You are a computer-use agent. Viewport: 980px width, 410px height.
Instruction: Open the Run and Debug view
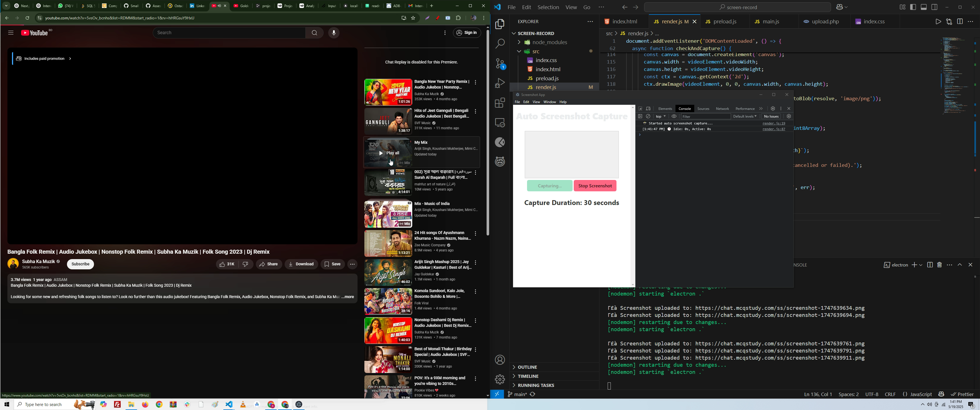500,83
